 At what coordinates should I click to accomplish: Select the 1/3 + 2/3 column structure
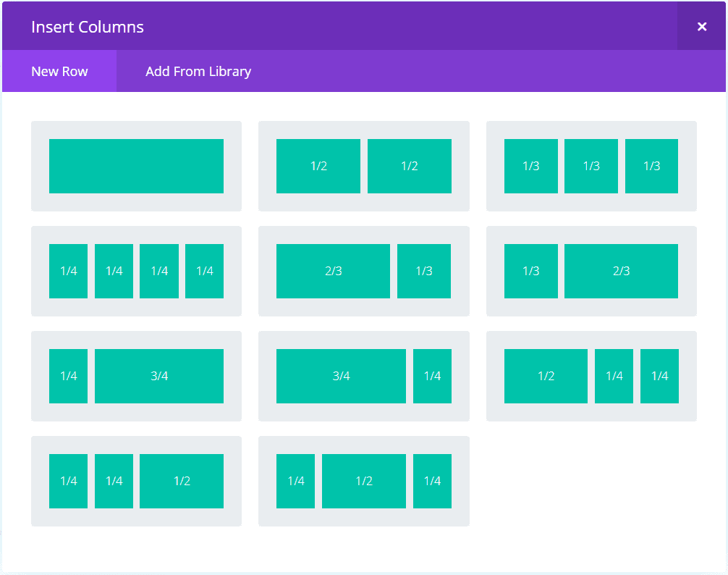click(x=591, y=271)
